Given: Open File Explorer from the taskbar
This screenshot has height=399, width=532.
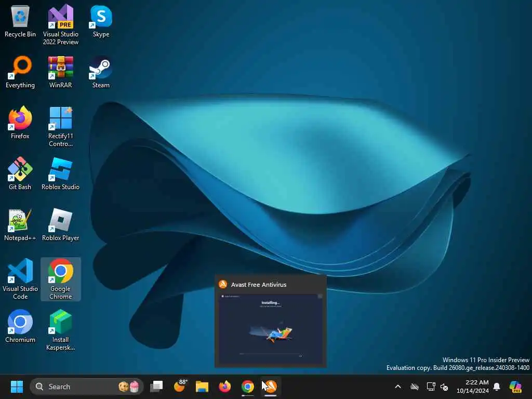Looking at the screenshot, I should coord(202,387).
